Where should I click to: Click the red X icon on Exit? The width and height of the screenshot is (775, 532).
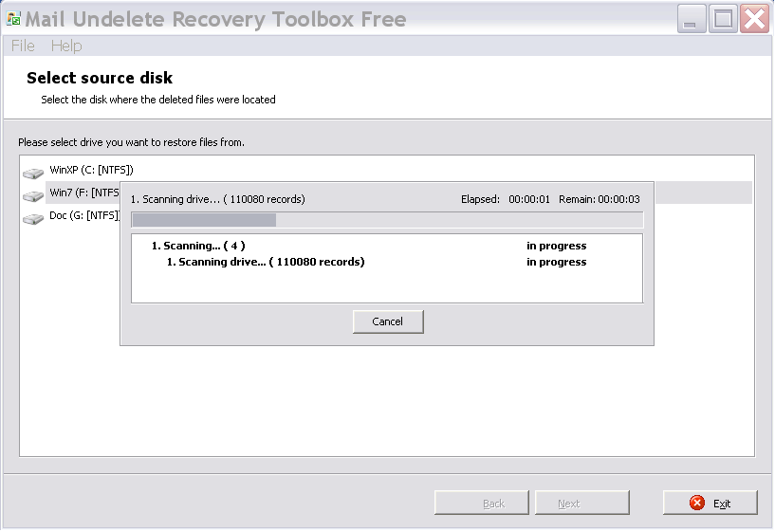(697, 503)
